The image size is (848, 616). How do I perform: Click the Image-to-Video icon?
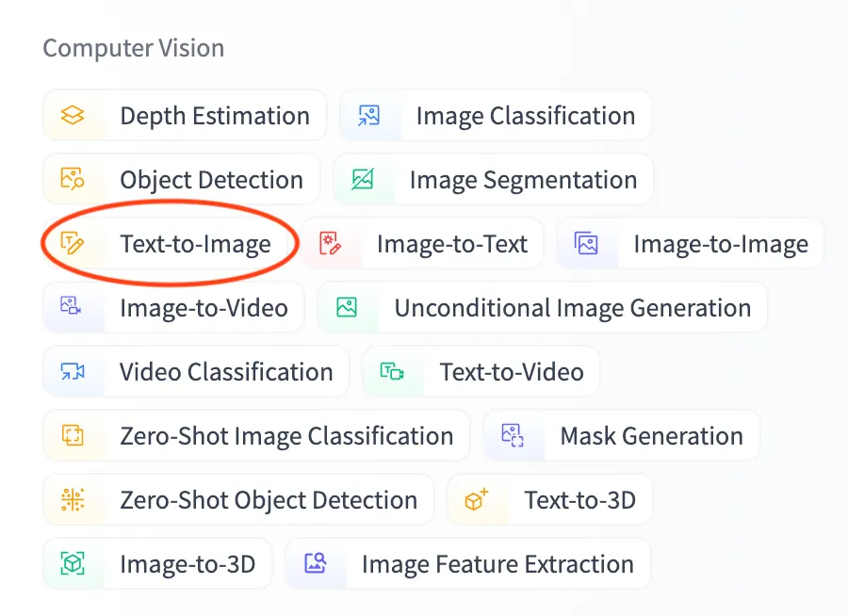[73, 308]
